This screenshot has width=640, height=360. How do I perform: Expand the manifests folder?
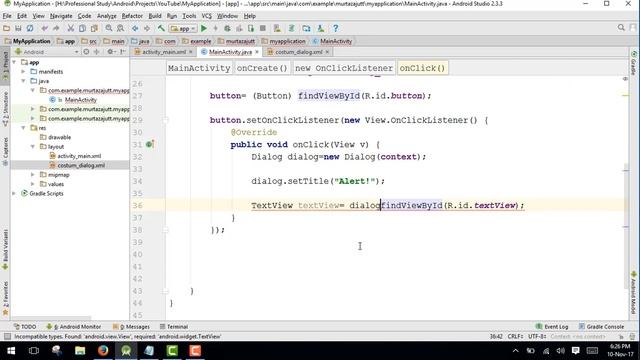click(24, 71)
